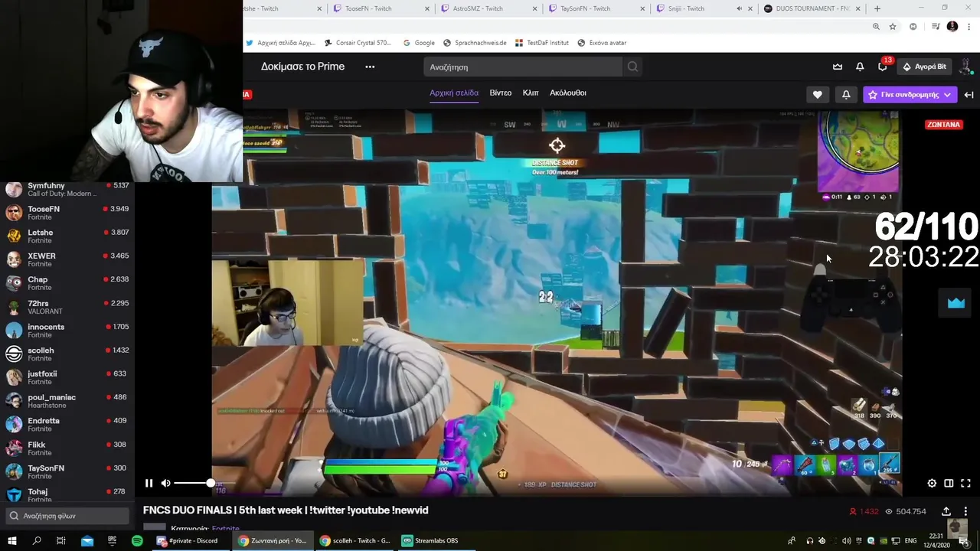Screen dimensions: 980x551
Task: Click the Αγορά Bit button
Action: [924, 67]
